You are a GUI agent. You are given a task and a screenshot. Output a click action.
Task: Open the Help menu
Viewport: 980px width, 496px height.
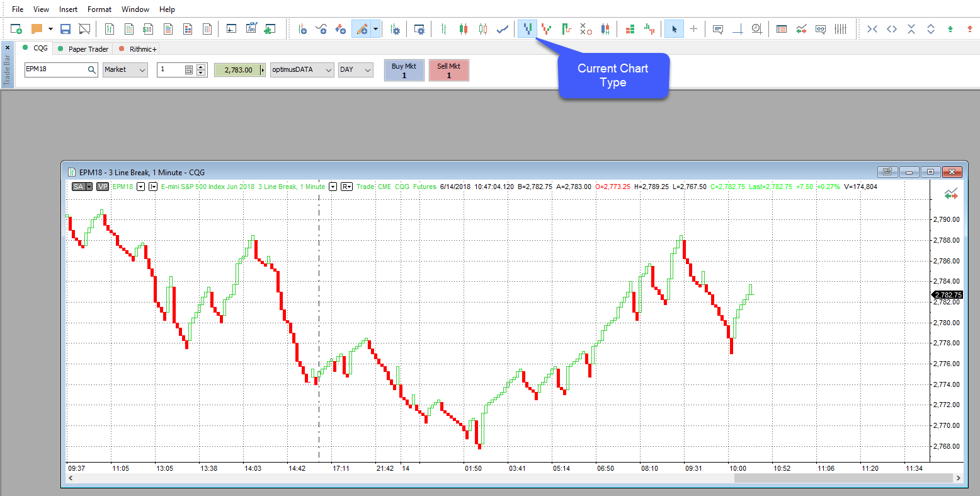point(167,9)
